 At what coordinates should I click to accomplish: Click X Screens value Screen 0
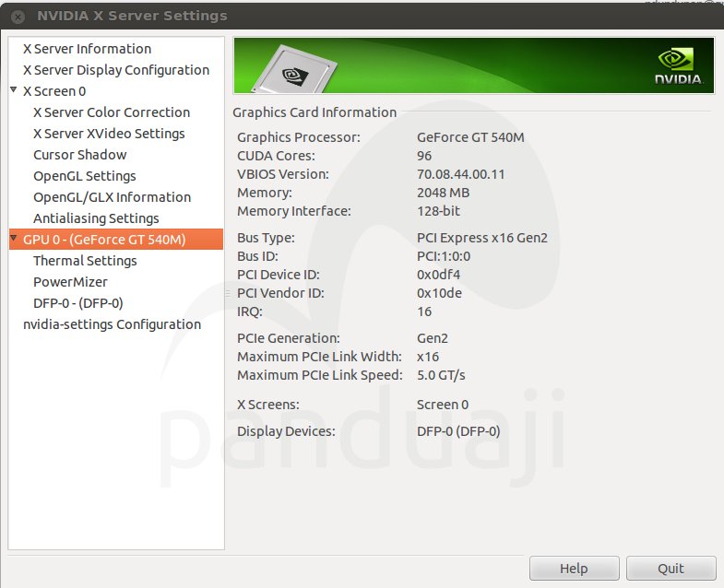(443, 405)
